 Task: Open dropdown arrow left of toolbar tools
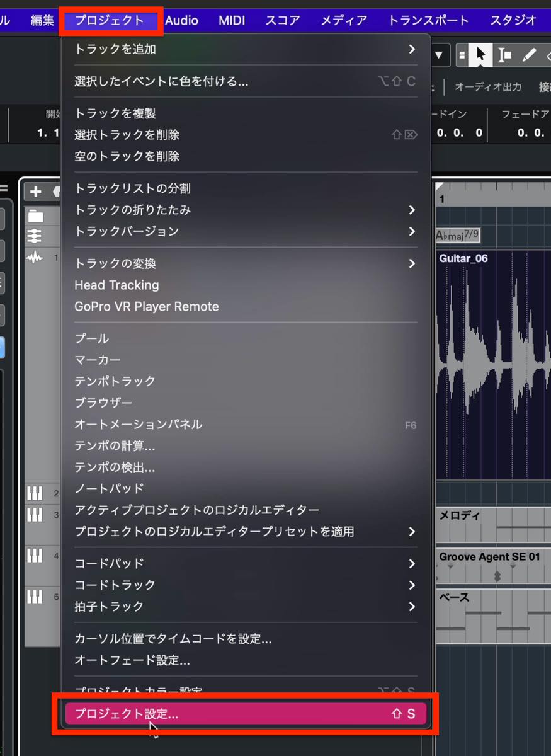[x=439, y=55]
